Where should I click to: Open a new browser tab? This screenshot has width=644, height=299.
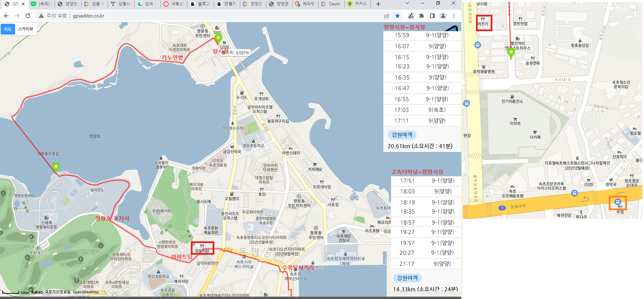coord(378,4)
